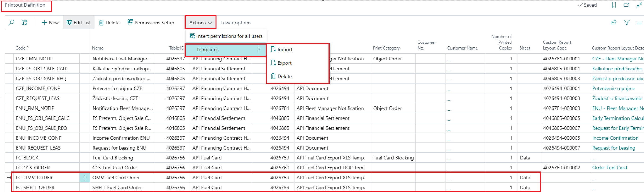Image resolution: width=644 pixels, height=192 pixels.
Task: Open Permissions Setup
Action: click(x=151, y=22)
